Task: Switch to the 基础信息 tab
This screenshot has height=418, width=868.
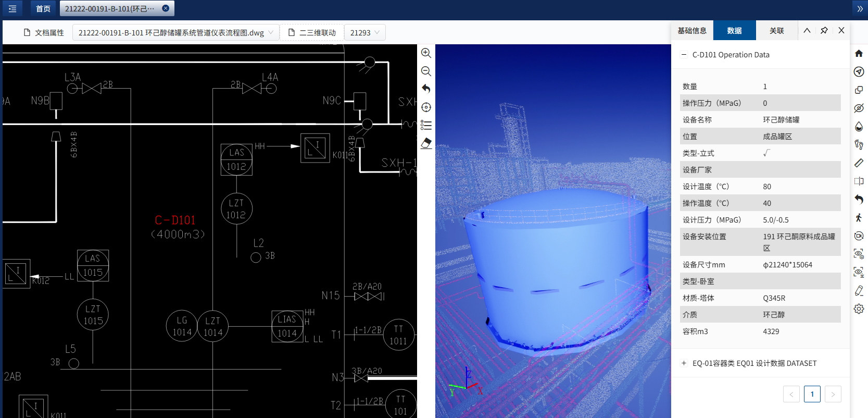Action: coord(692,31)
